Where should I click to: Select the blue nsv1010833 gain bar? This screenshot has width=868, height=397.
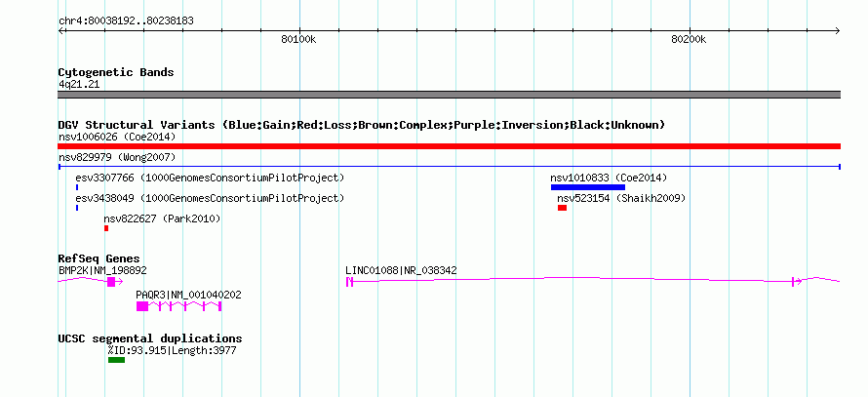(588, 187)
